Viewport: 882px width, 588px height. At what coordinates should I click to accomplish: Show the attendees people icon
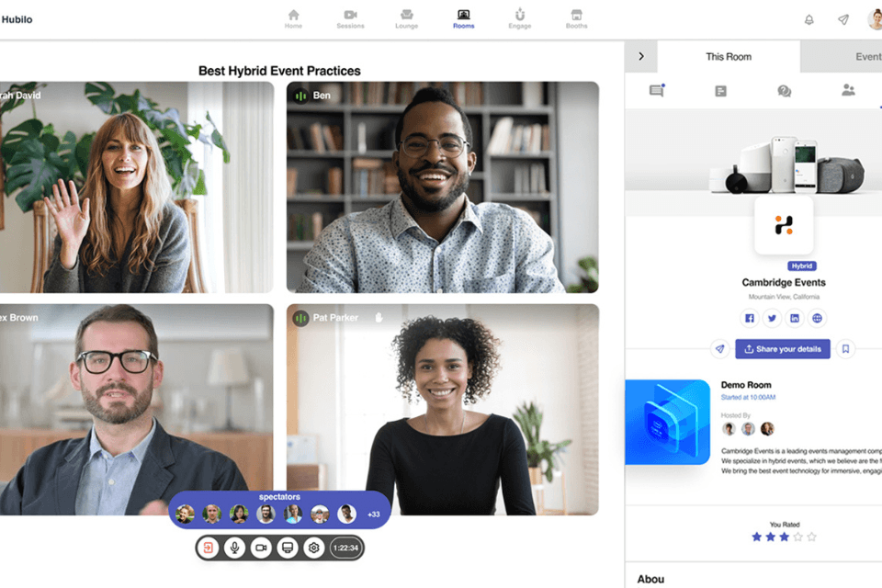coord(848,91)
